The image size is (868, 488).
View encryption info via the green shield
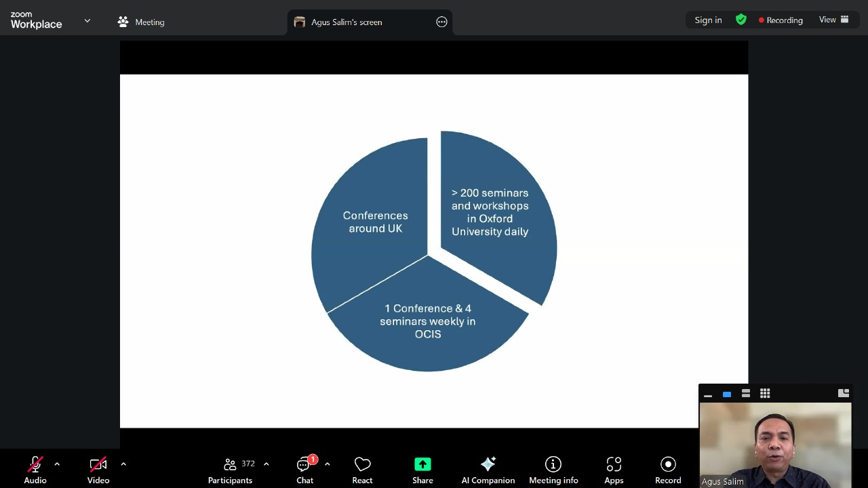coord(741,20)
